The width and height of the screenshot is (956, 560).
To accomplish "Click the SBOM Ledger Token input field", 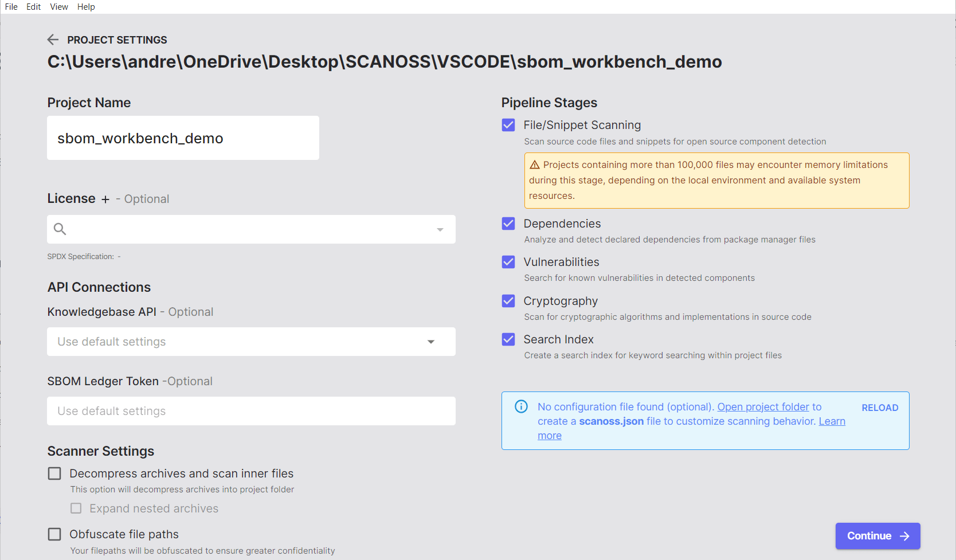I will (x=251, y=411).
